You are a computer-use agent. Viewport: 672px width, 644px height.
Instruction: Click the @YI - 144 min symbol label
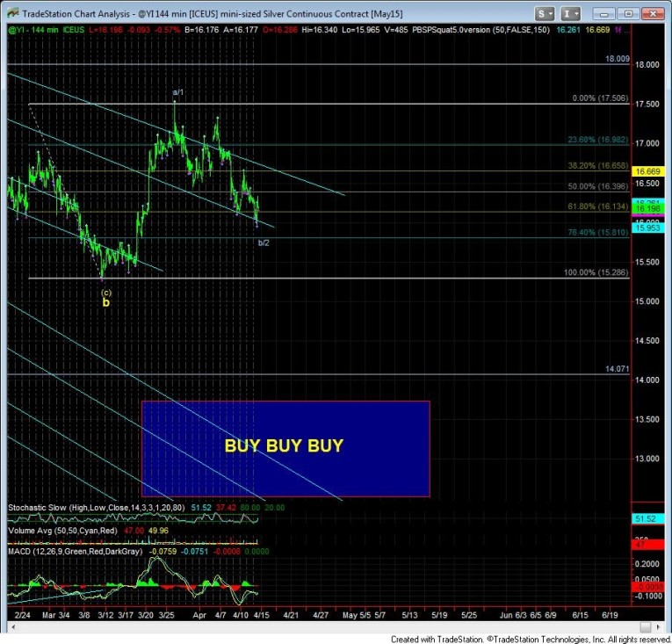tap(33, 30)
